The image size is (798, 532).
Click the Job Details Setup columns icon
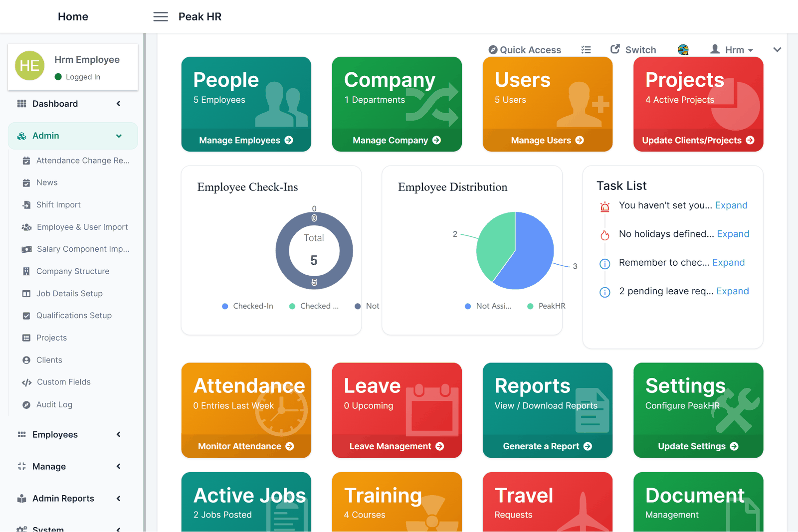[x=26, y=294]
